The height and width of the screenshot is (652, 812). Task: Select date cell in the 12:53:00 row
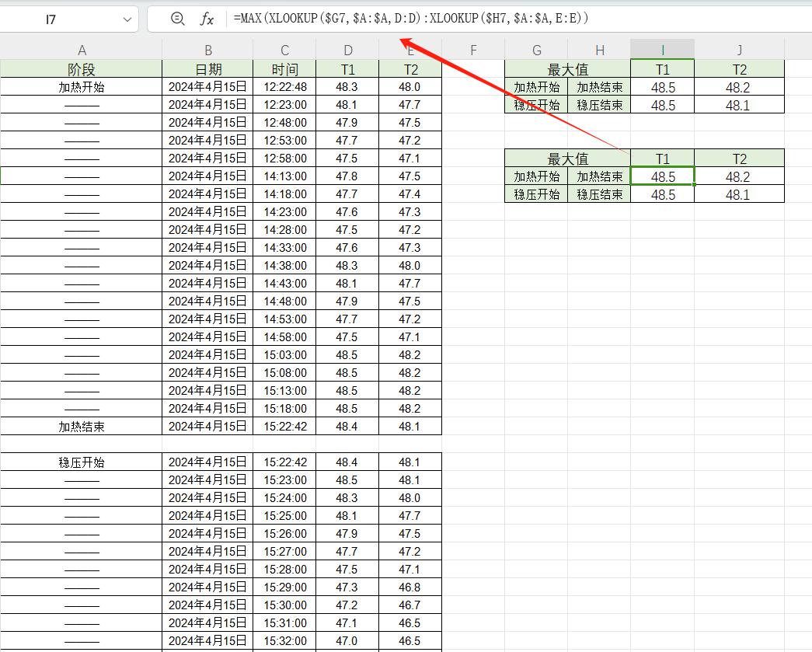(207, 141)
